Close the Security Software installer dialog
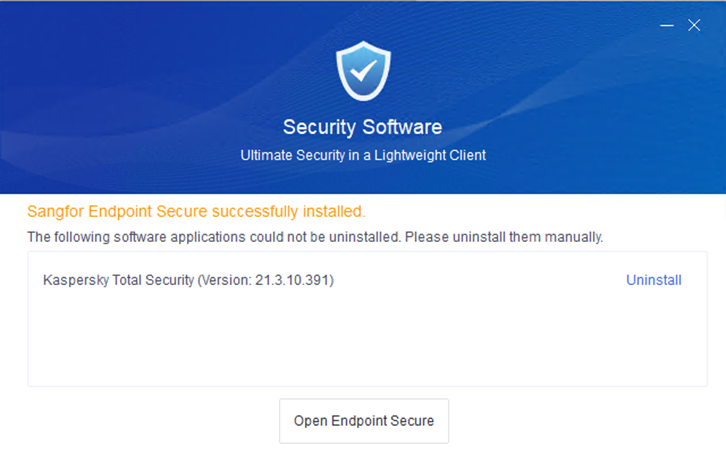The height and width of the screenshot is (454, 726). click(694, 26)
